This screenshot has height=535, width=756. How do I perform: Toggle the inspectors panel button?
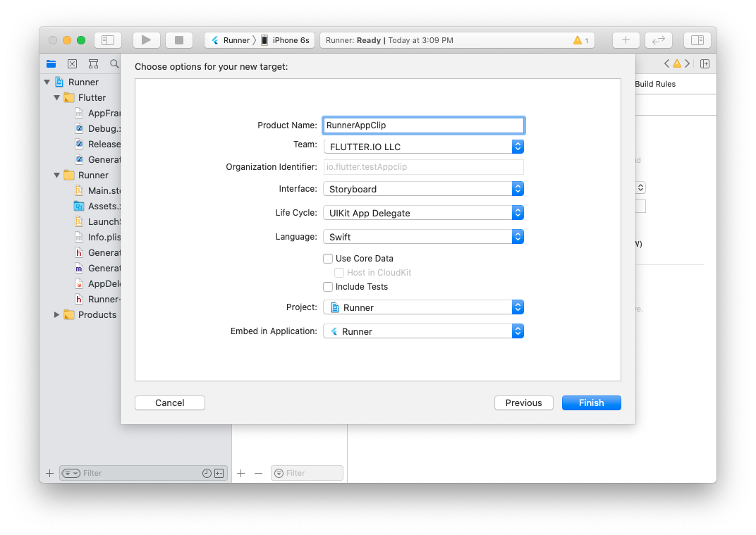(697, 40)
